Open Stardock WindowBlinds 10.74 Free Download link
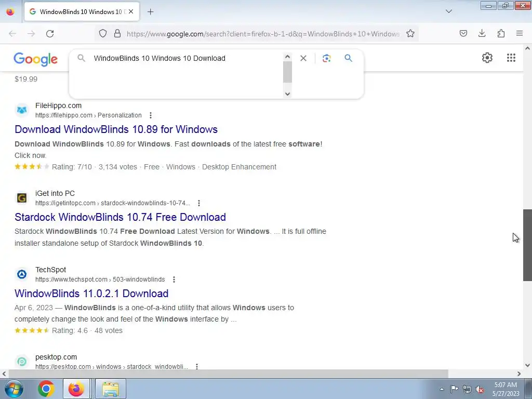 [120, 217]
